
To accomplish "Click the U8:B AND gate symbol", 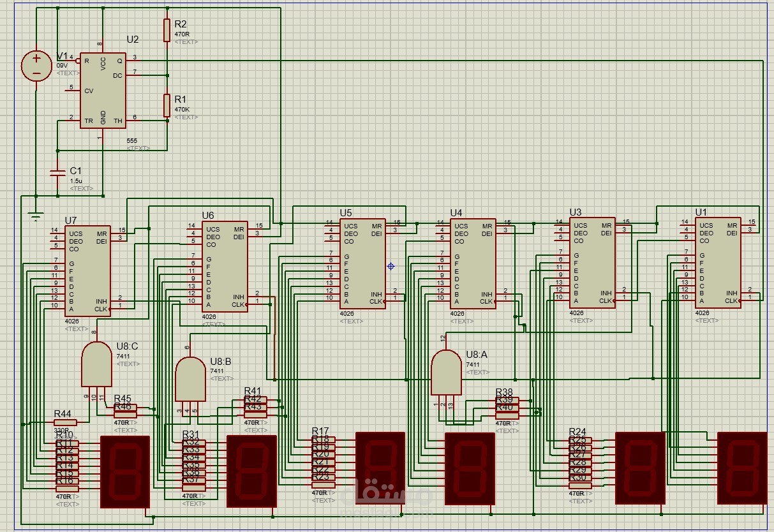I will click(190, 379).
